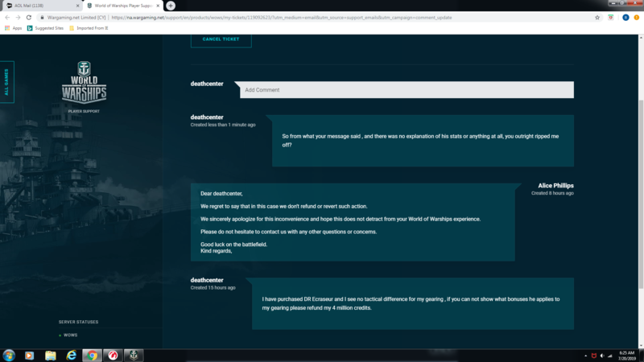Open the ALL GAMES side tab
The image size is (644, 362).
[6, 82]
